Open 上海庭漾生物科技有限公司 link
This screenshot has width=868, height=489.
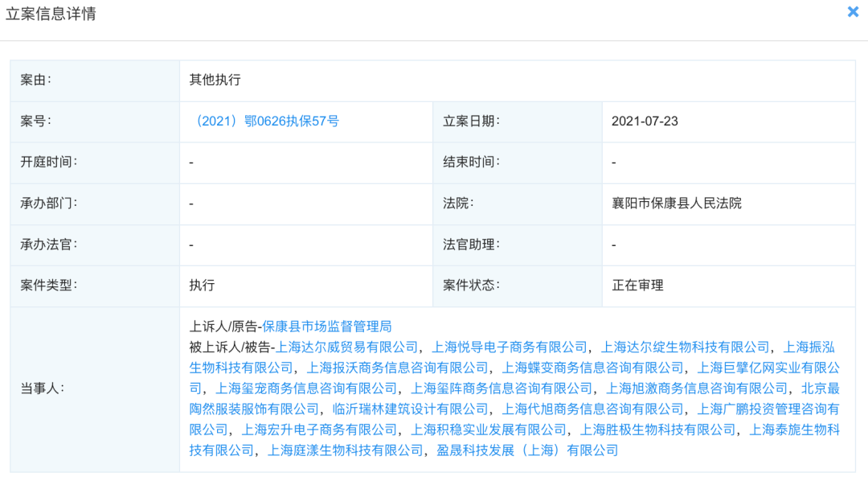pos(345,450)
